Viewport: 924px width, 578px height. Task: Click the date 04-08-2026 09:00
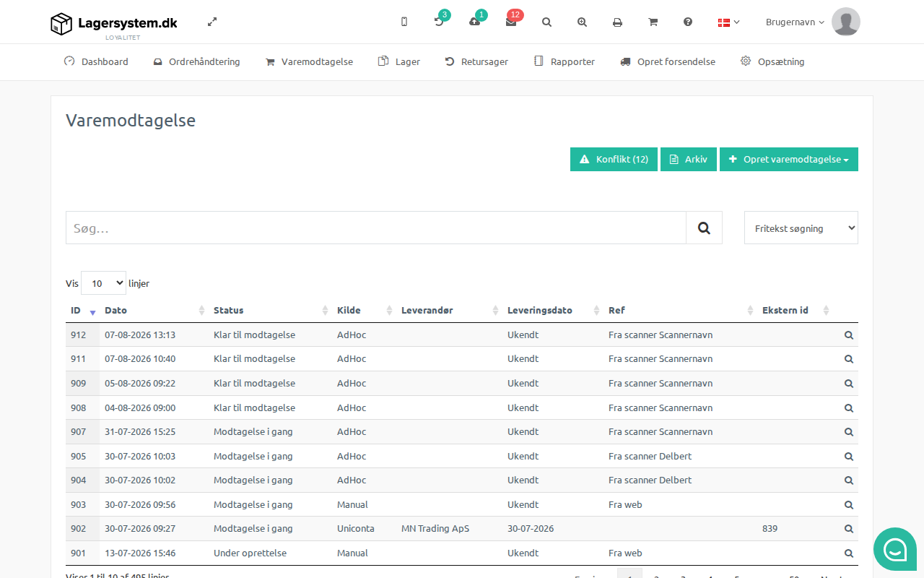tap(140, 408)
